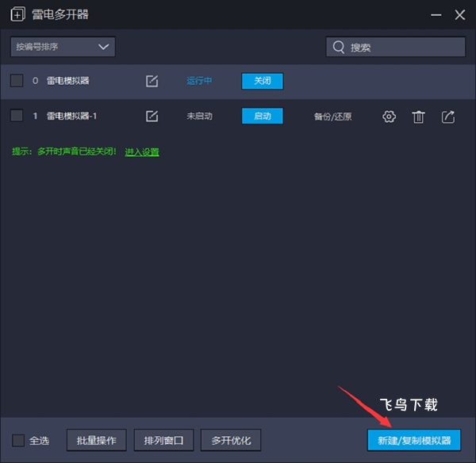Click 启动 to start 雷电模拟器-1
Viewport: 476px width, 463px height.
point(263,116)
